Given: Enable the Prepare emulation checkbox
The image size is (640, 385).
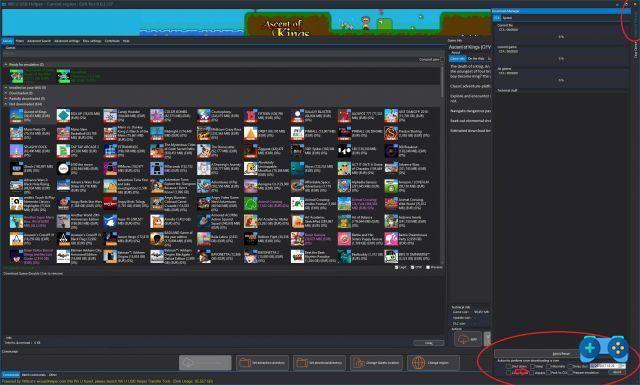Looking at the screenshot, I should (x=570, y=372).
